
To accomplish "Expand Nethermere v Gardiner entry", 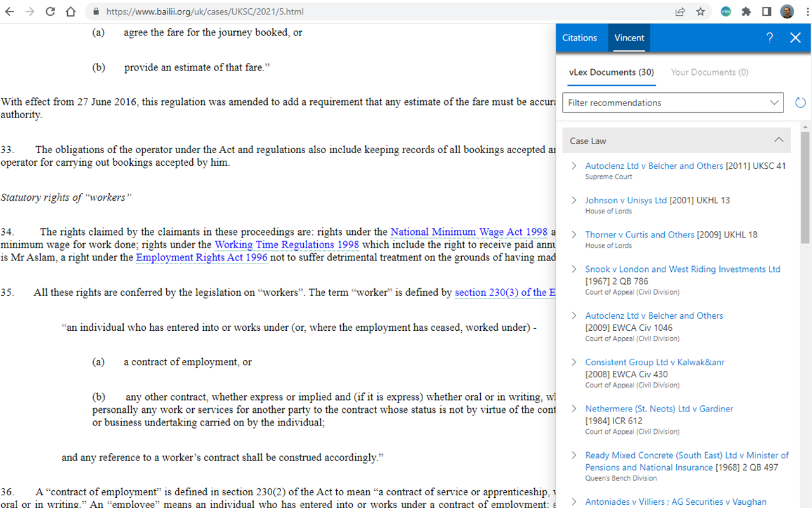I will tap(574, 408).
